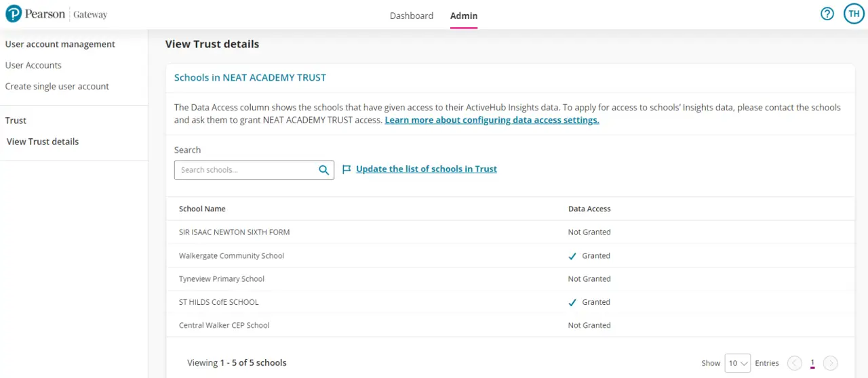Image resolution: width=868 pixels, height=378 pixels.
Task: Click Update the list of schools link
Action: 426,169
